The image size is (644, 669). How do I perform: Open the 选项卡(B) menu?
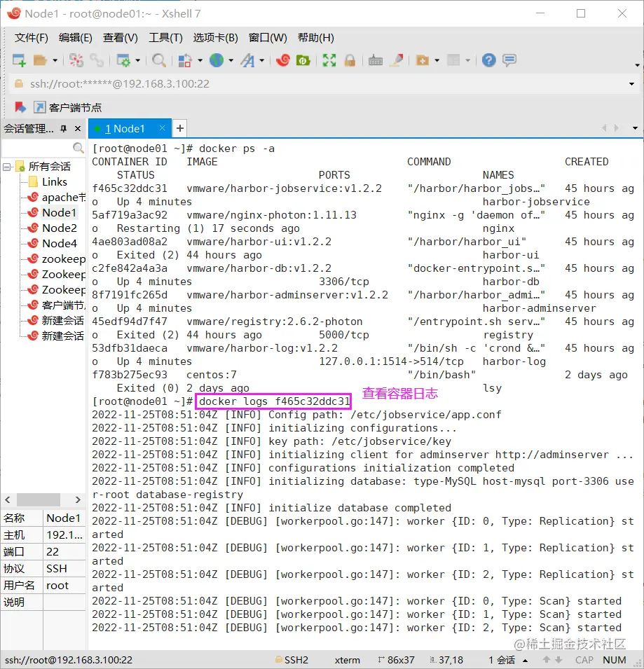[216, 38]
